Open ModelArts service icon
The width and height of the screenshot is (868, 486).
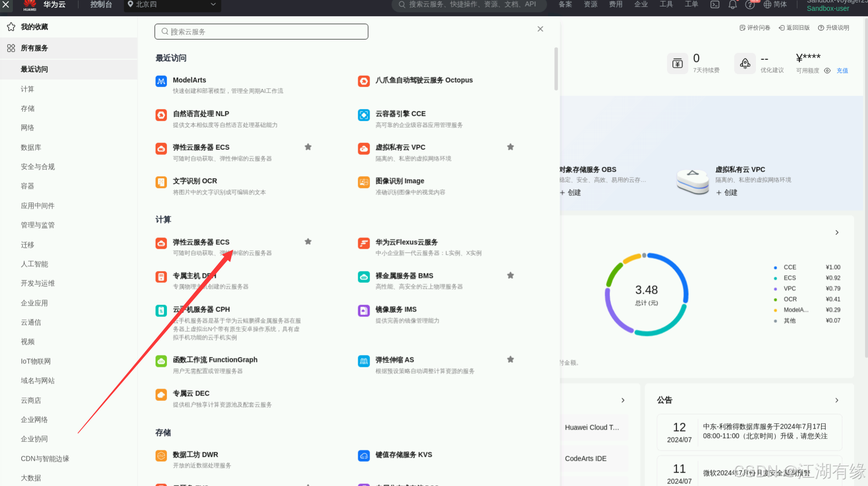(x=161, y=81)
